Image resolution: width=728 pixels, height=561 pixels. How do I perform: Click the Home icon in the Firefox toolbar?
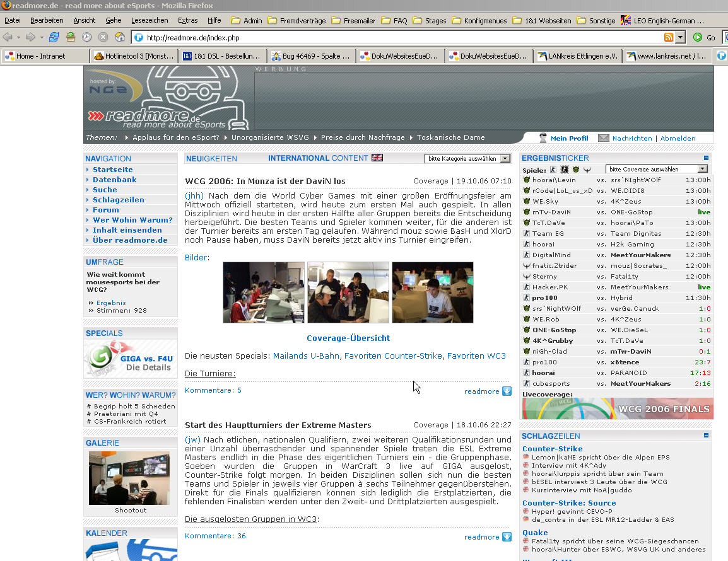pos(119,37)
